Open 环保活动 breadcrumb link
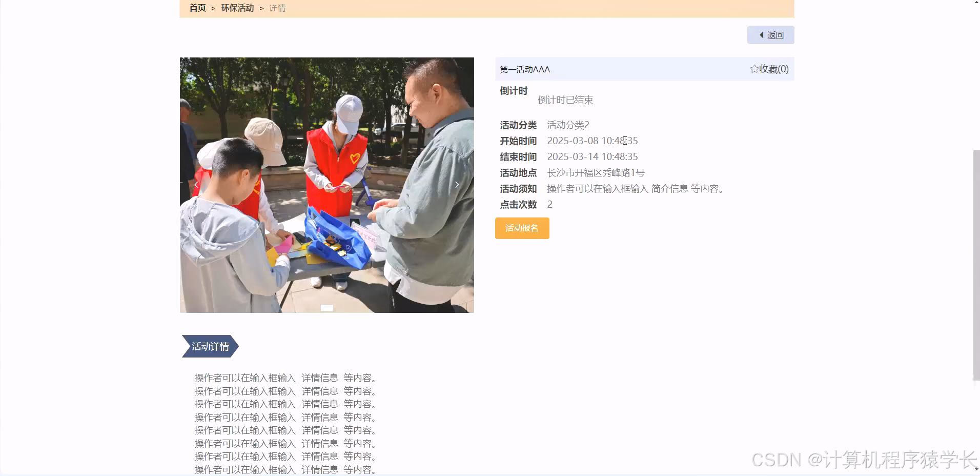Image resolution: width=980 pixels, height=476 pixels. (x=237, y=8)
